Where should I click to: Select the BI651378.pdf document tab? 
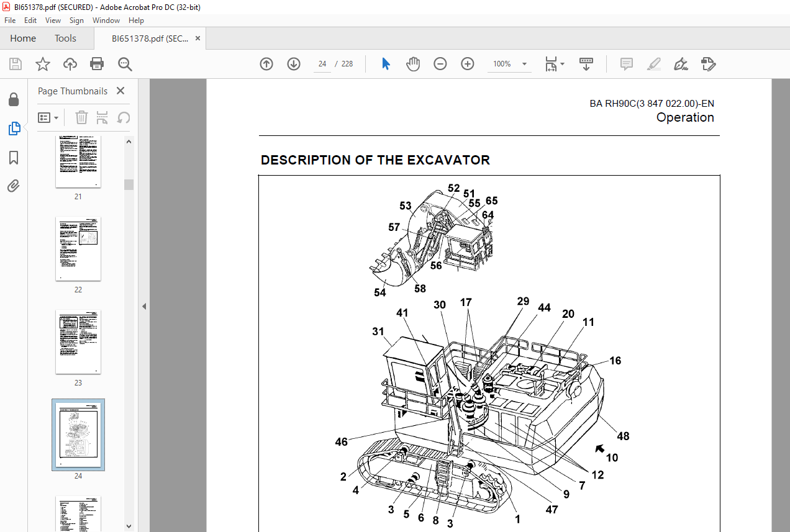point(150,38)
